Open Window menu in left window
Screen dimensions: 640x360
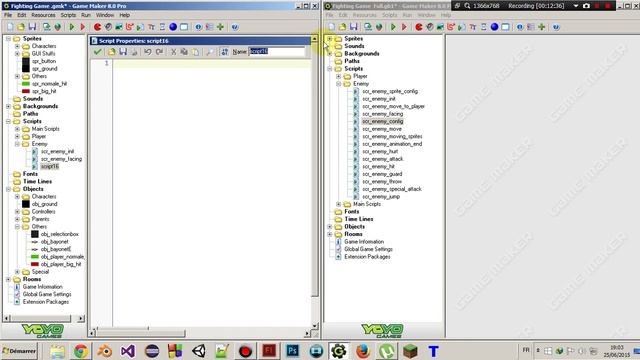105,15
